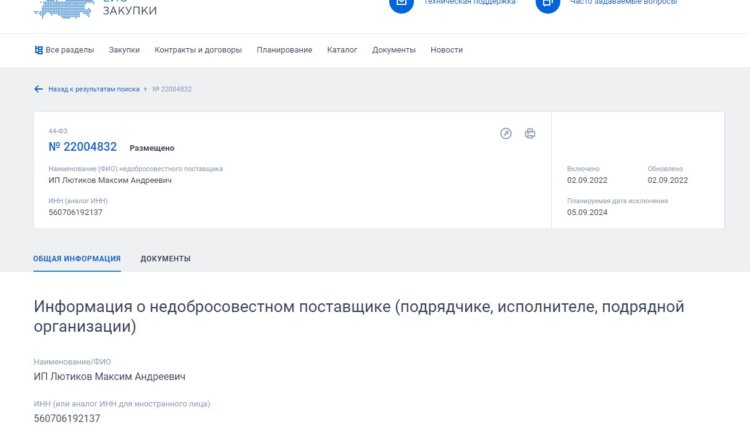Image resolution: width=750 pixels, height=430 pixels.
Task: Click the technical support round icon
Action: [400, 3]
